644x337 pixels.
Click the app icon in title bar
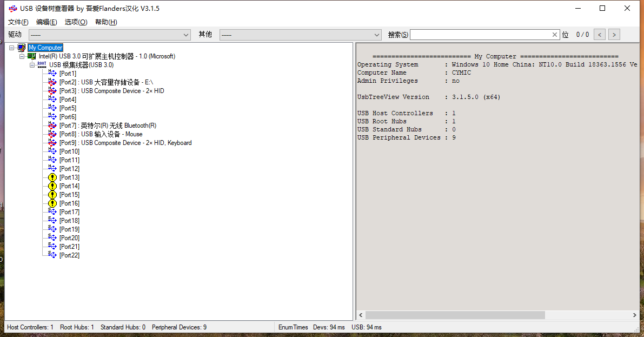13,9
